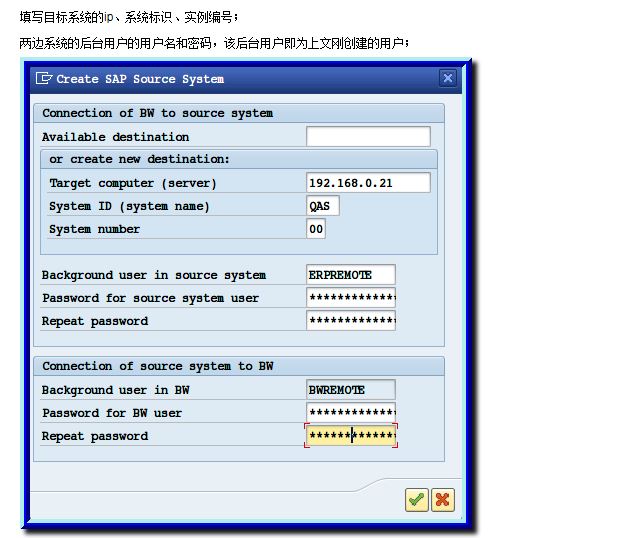Viewport: 640px width, 538px height.
Task: Click the dialog title bar icon
Action: tap(44, 78)
